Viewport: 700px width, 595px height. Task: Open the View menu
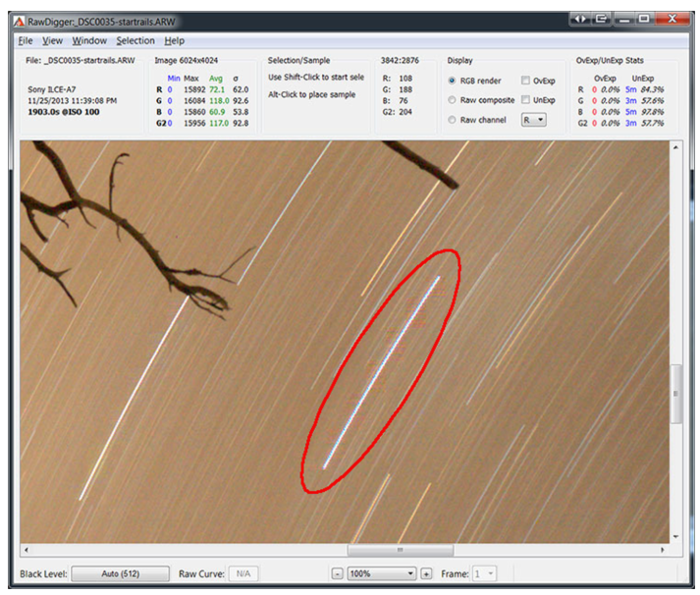point(52,41)
